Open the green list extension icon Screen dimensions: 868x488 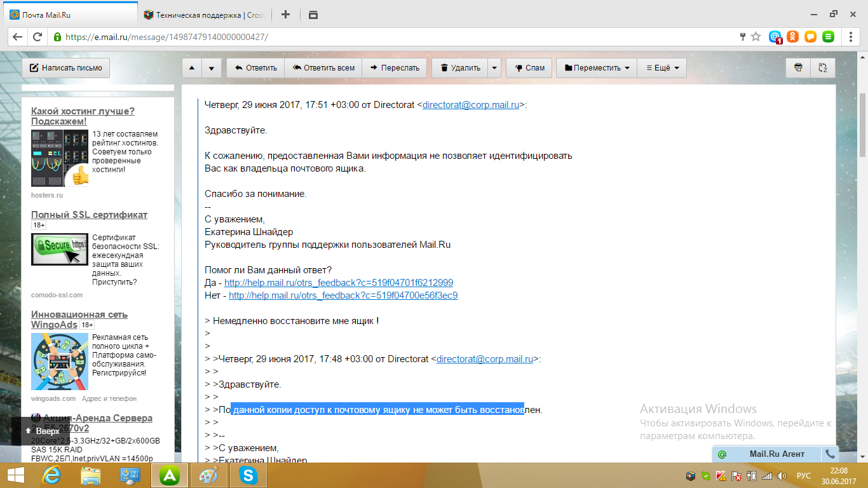click(828, 37)
